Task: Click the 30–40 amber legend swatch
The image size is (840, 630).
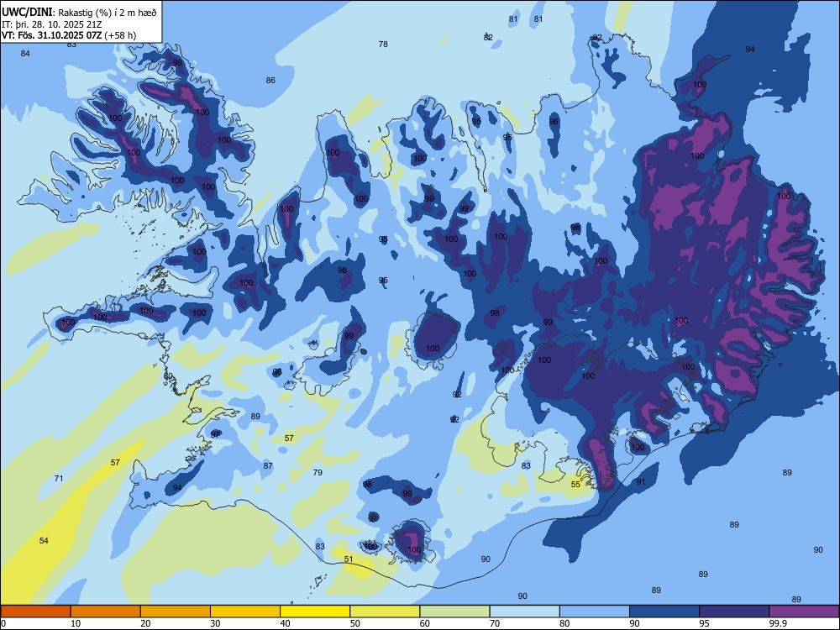Action: tap(245, 612)
